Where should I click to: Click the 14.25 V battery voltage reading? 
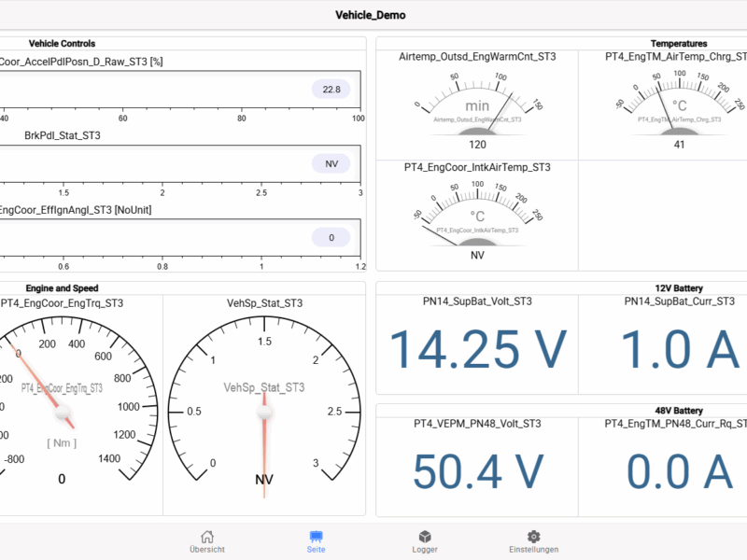477,349
